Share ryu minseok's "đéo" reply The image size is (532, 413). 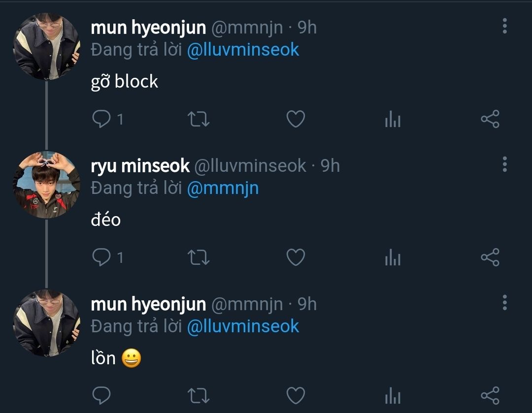pyautogui.click(x=490, y=257)
